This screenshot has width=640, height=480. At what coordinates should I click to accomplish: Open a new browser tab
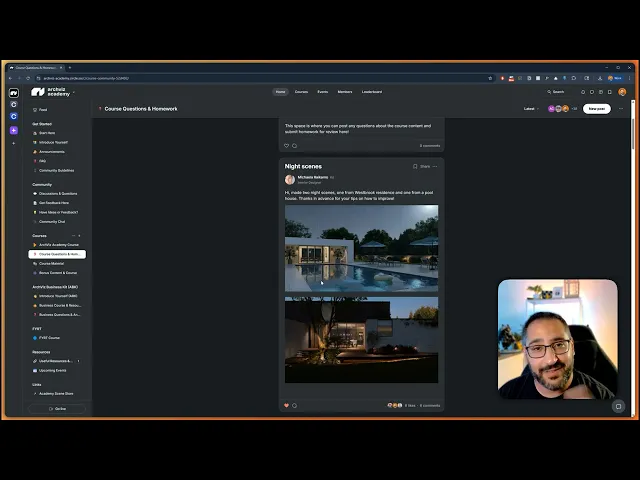pos(70,67)
